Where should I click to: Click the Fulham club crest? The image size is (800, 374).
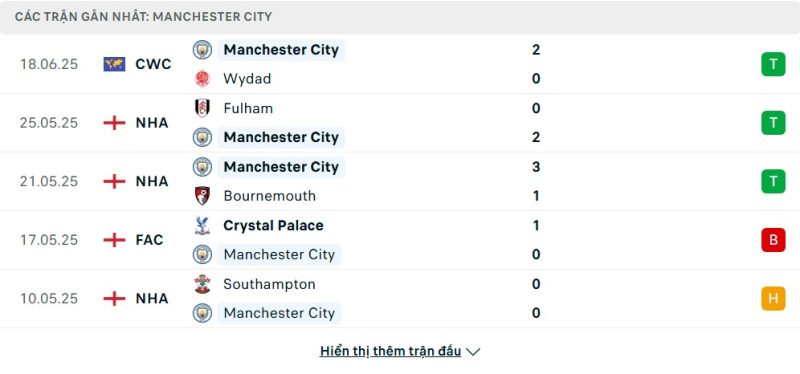pos(203,108)
